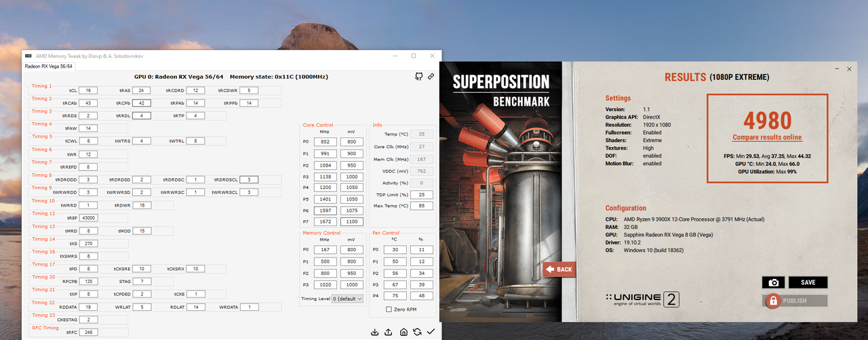Click the tCWL value field

pyautogui.click(x=89, y=141)
